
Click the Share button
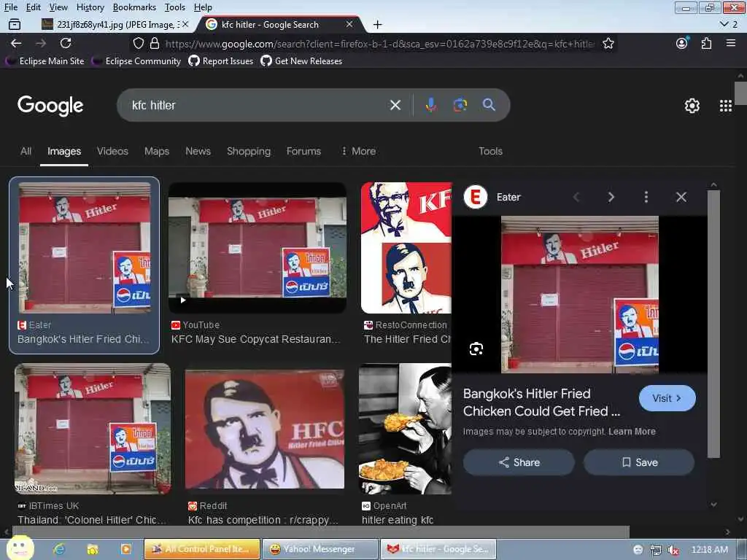tap(519, 462)
